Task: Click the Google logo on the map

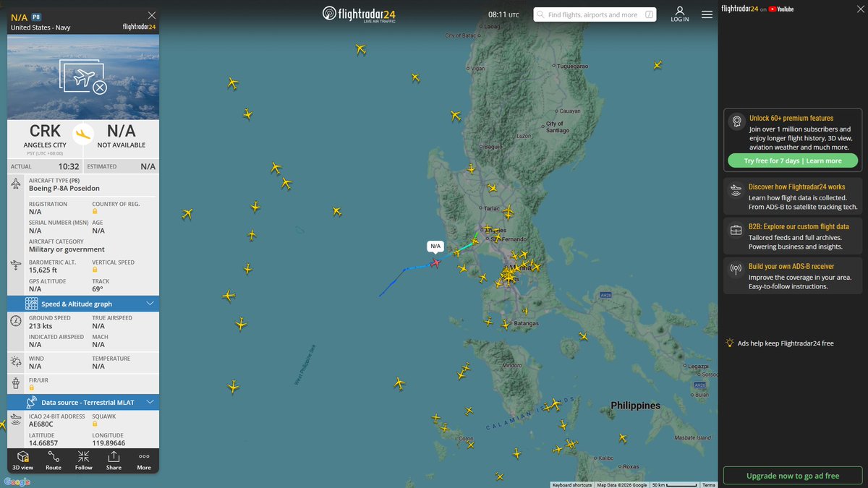Action: click(17, 481)
